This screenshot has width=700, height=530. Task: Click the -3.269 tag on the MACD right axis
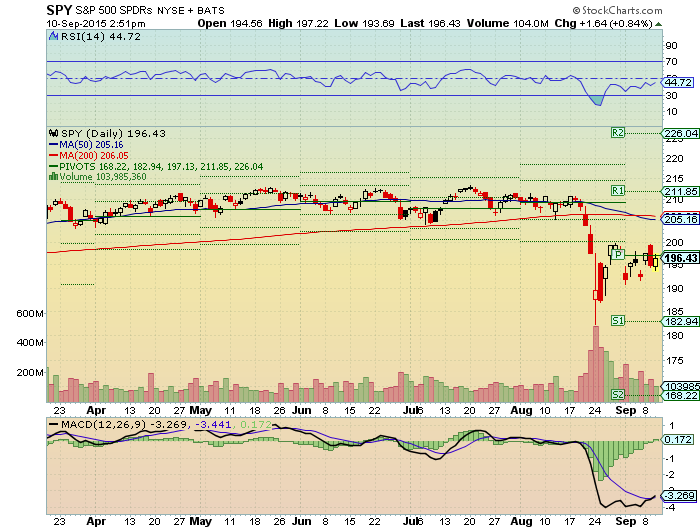click(678, 496)
